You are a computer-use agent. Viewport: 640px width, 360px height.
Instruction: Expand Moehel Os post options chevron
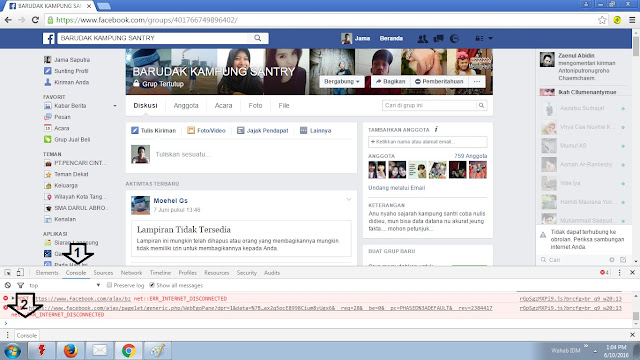349,200
